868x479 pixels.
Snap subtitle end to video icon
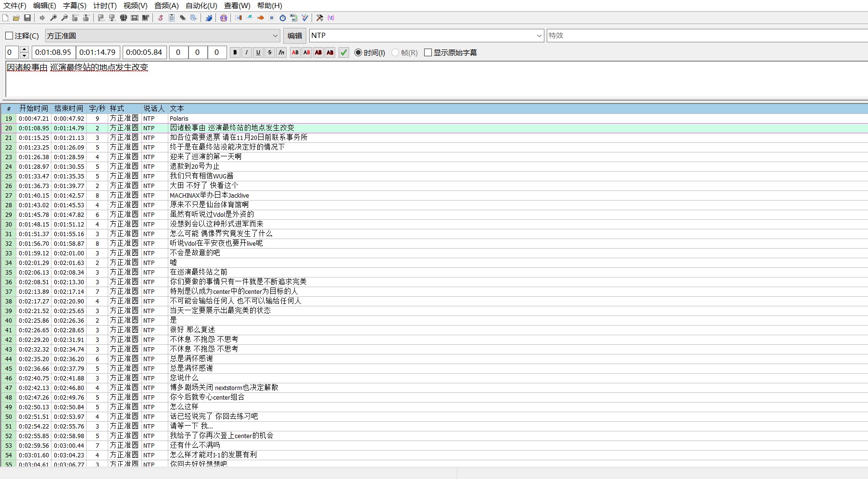[x=112, y=18]
